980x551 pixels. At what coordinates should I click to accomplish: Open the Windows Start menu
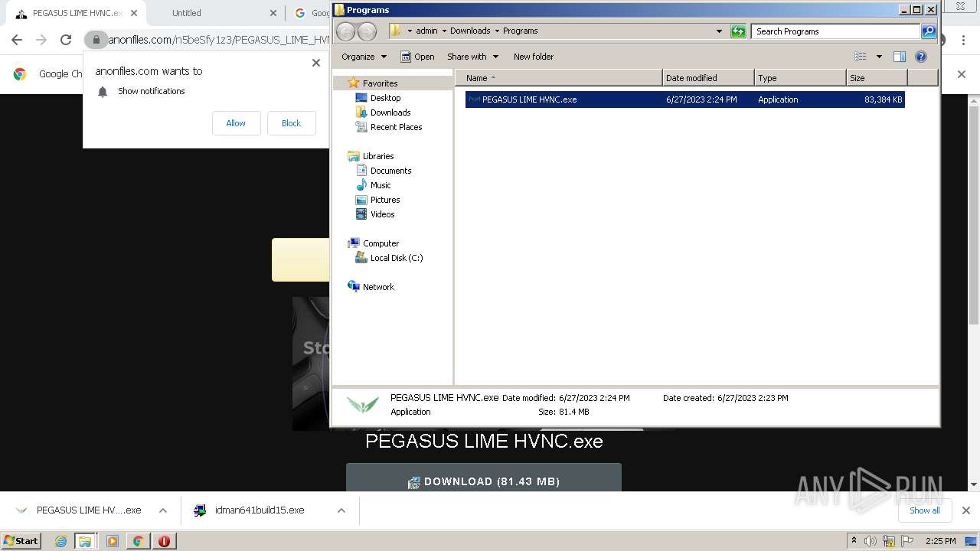(21, 540)
